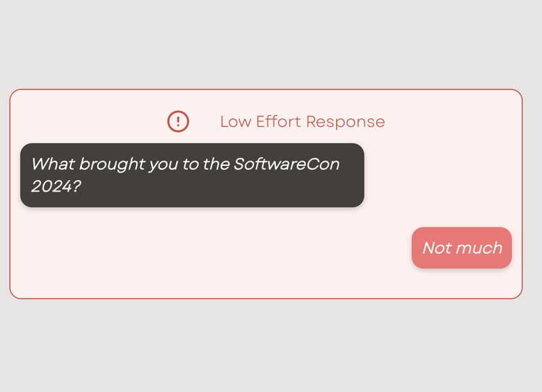The image size is (542, 392).
Task: Click the word "Effort" in the heading
Action: click(x=278, y=122)
